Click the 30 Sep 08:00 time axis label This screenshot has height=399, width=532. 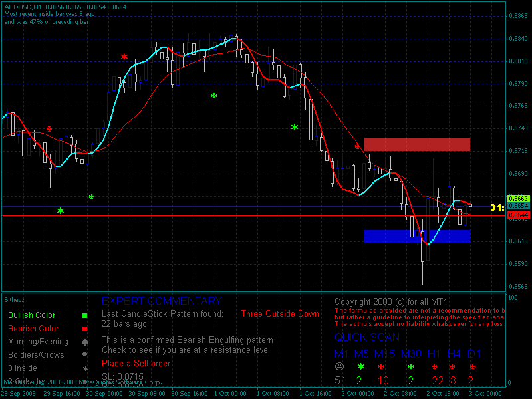point(147,394)
